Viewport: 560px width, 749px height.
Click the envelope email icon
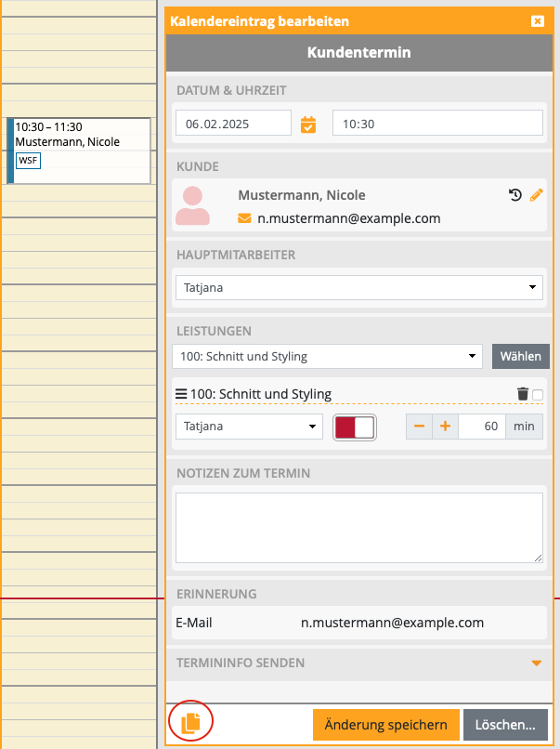click(245, 218)
